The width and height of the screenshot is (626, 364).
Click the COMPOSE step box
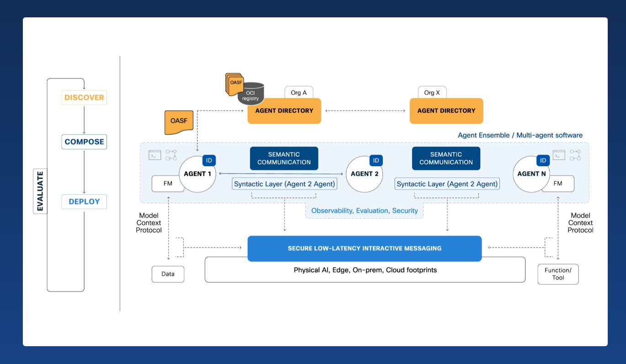click(84, 142)
